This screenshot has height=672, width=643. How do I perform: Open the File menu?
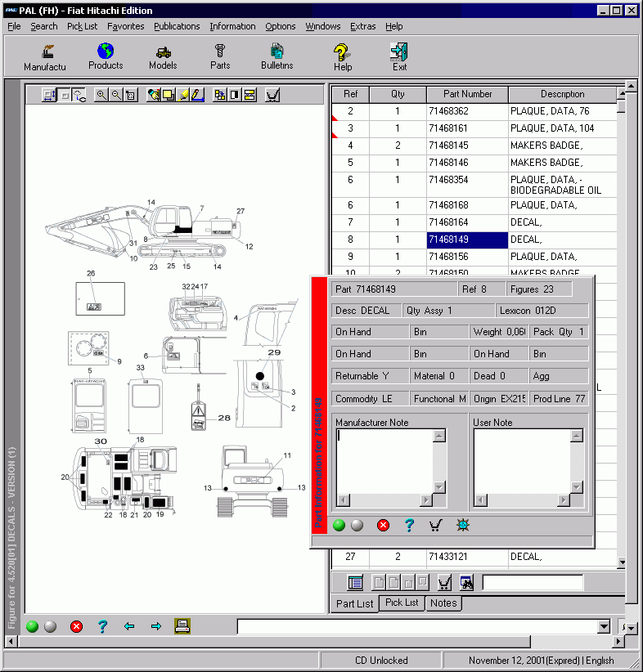coord(14,27)
